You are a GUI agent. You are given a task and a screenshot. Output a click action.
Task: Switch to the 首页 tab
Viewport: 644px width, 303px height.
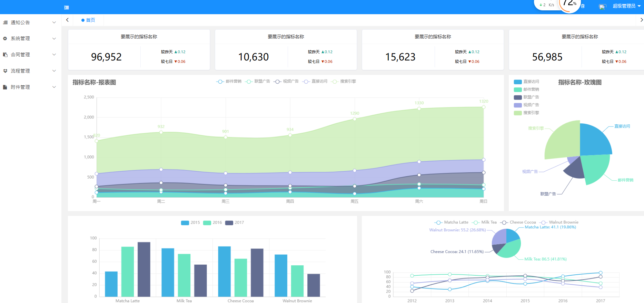pyautogui.click(x=88, y=20)
